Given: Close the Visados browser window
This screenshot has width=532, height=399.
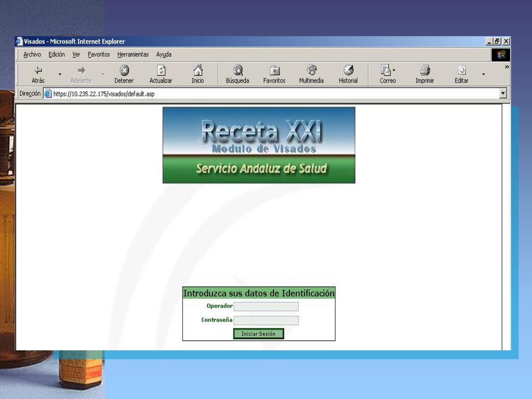Looking at the screenshot, I should coord(506,42).
